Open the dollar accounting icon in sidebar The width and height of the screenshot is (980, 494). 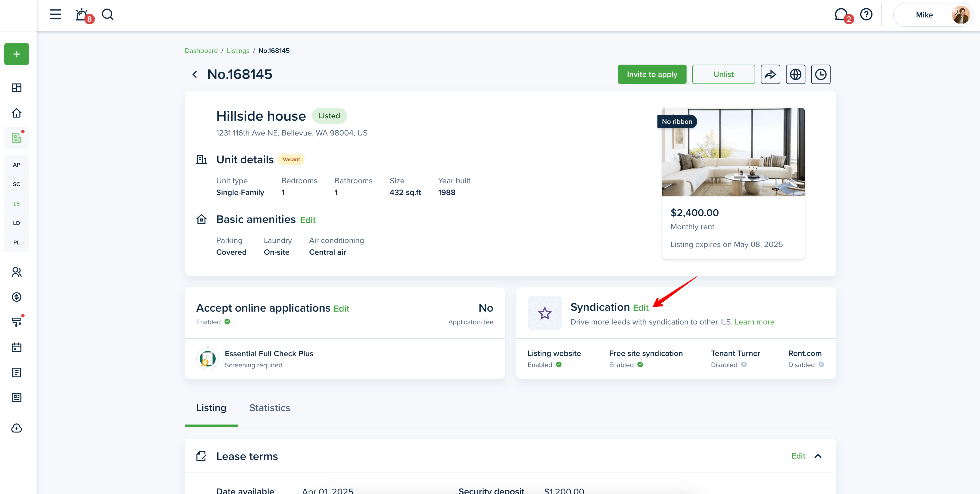[x=16, y=297]
